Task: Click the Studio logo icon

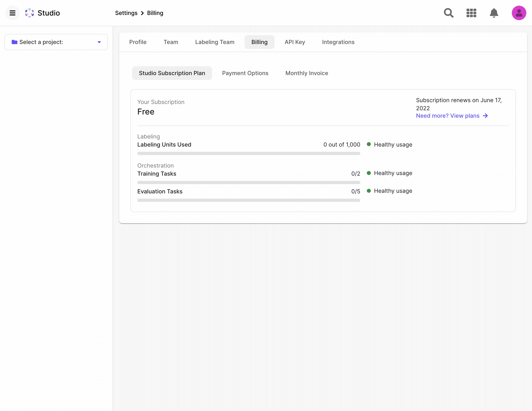Action: pyautogui.click(x=29, y=13)
